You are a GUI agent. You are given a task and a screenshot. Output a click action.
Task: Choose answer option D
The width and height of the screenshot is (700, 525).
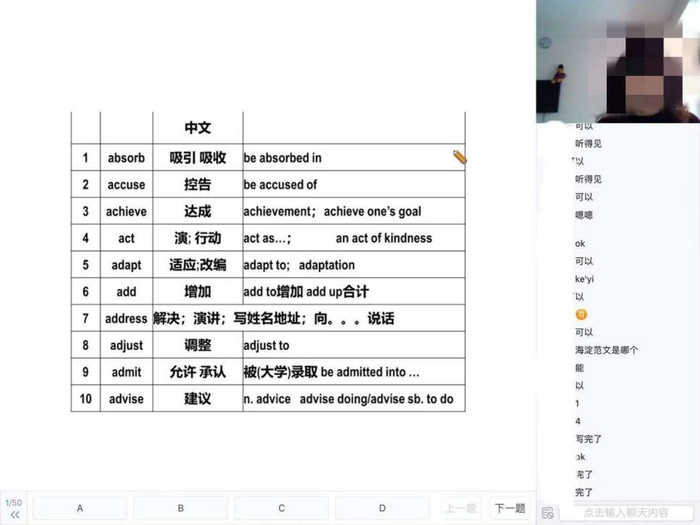(382, 508)
